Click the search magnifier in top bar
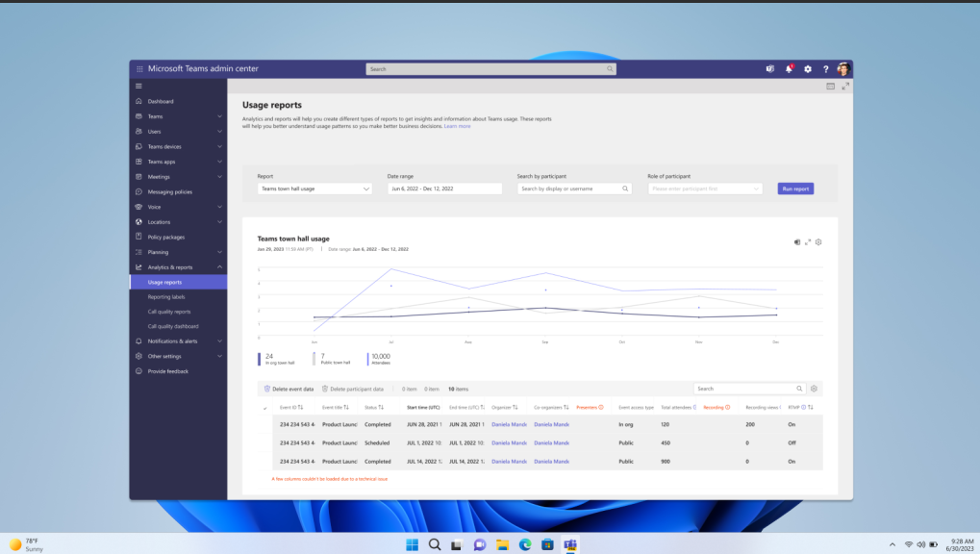Viewport: 980px width, 554px height. (x=610, y=69)
